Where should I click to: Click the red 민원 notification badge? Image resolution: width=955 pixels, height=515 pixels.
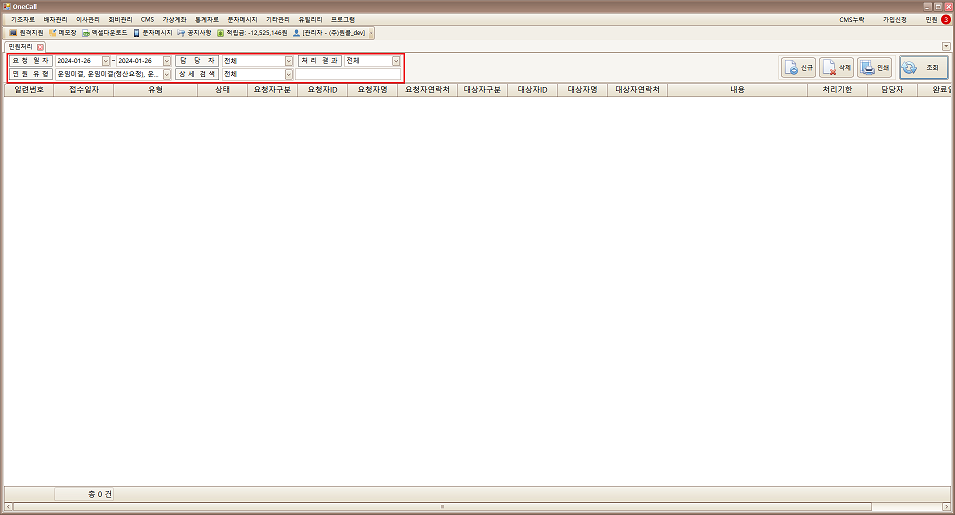point(945,19)
